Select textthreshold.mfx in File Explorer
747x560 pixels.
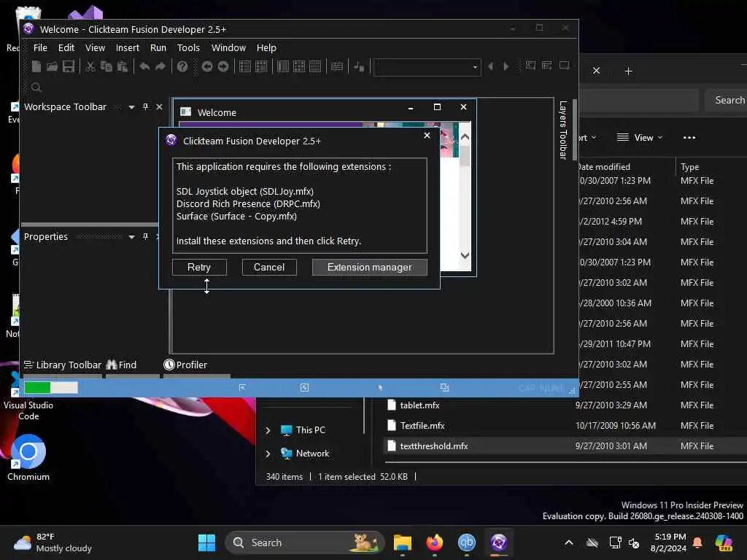[434, 446]
